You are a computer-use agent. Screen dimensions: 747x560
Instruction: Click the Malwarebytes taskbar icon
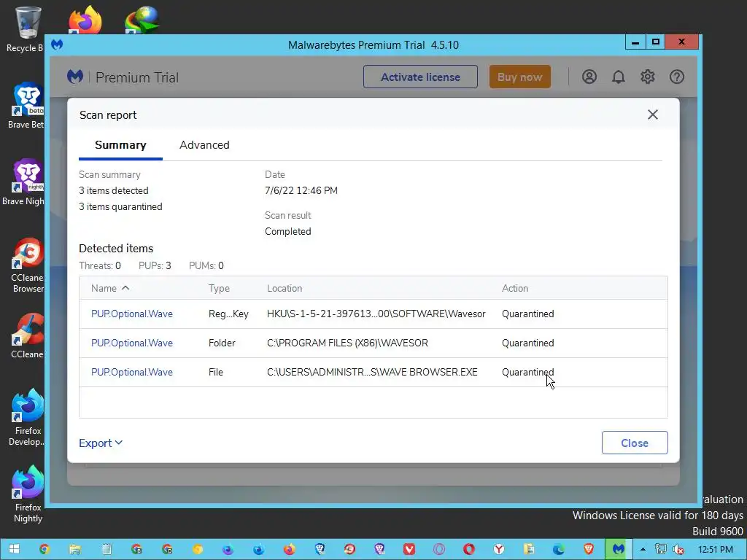point(619,549)
